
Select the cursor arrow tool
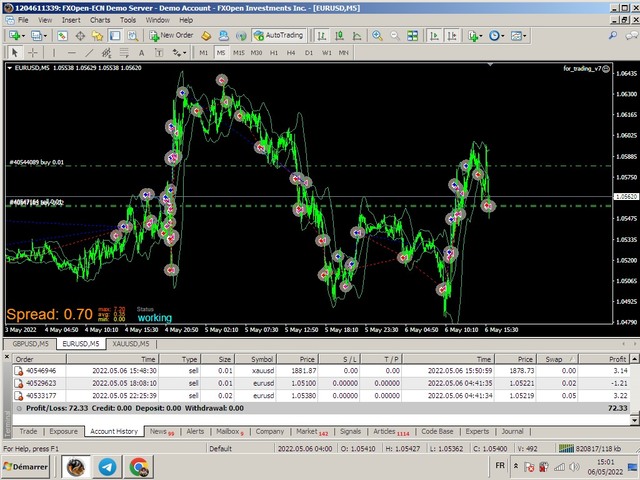(x=15, y=53)
